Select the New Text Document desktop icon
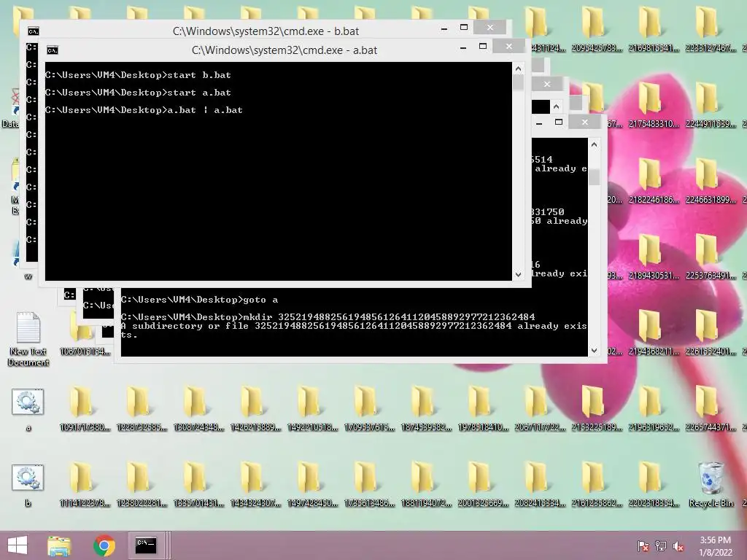The height and width of the screenshot is (560, 747). pyautogui.click(x=28, y=339)
